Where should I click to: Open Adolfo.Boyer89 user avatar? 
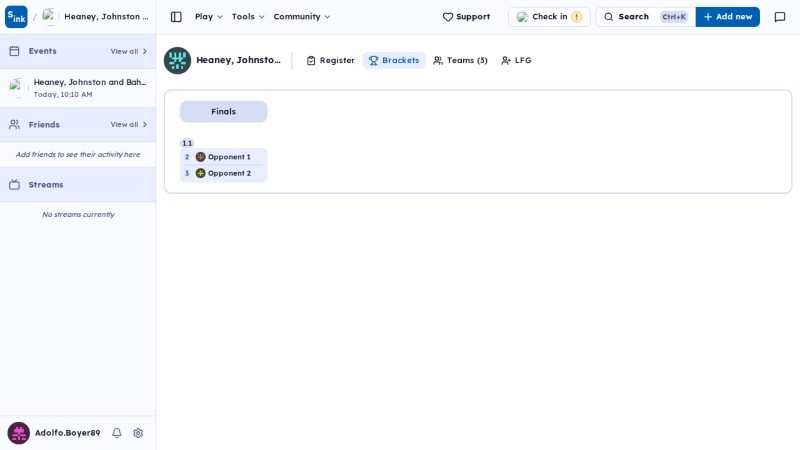click(18, 433)
